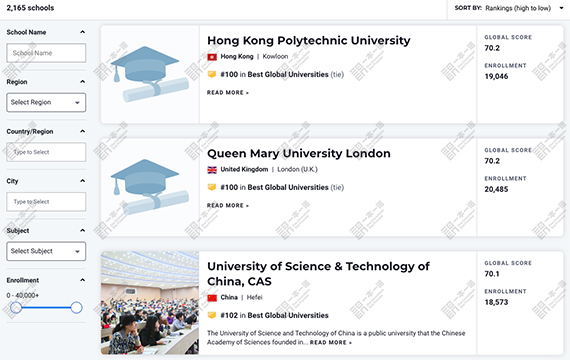The image size is (570, 360).
Task: Open the lecture hall photo of USTC
Action: pos(150,303)
